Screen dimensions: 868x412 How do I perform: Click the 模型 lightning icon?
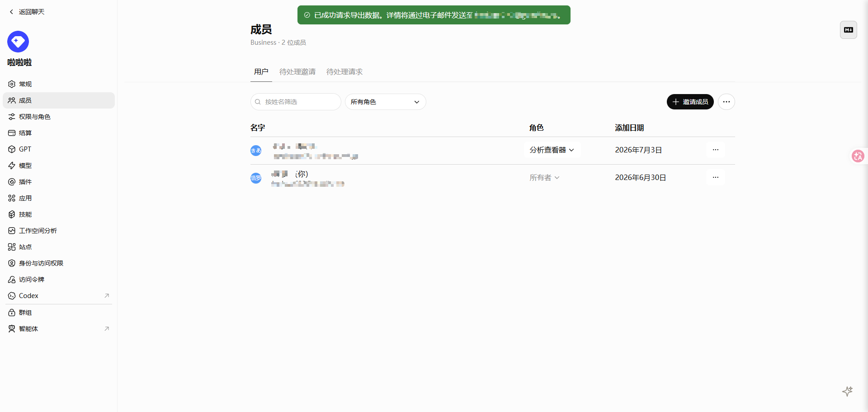tap(12, 166)
